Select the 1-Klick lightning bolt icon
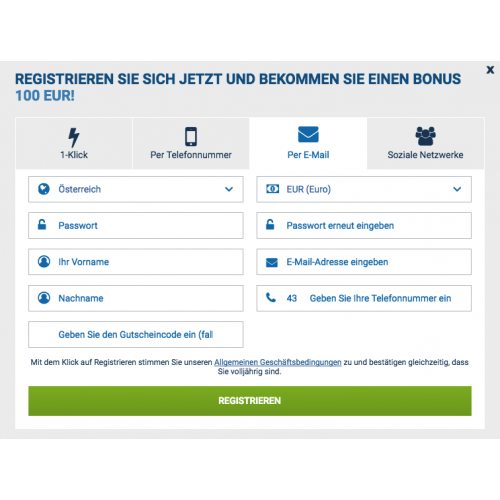 (74, 137)
